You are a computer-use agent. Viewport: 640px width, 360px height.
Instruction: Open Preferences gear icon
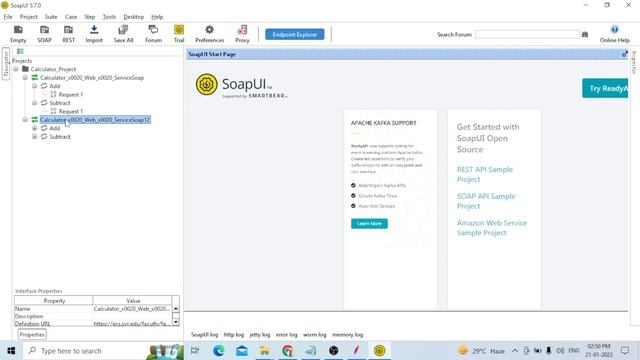tap(209, 34)
